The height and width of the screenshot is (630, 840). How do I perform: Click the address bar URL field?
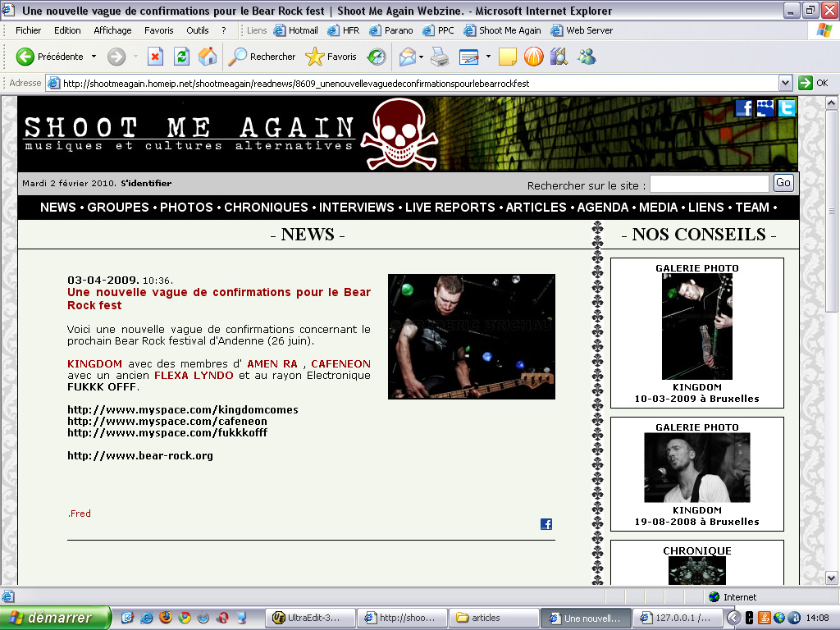coord(413,83)
